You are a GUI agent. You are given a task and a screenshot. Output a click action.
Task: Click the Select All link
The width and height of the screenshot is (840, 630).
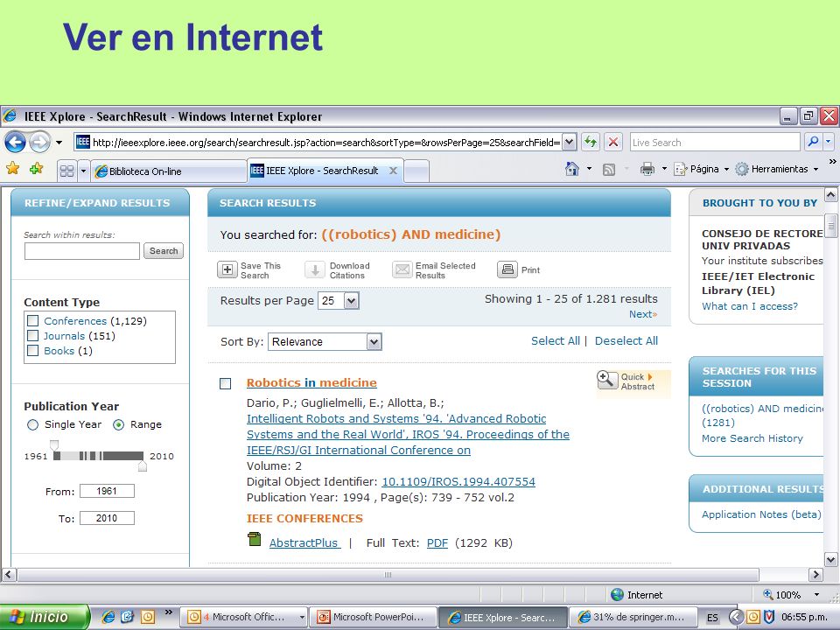[x=555, y=340]
